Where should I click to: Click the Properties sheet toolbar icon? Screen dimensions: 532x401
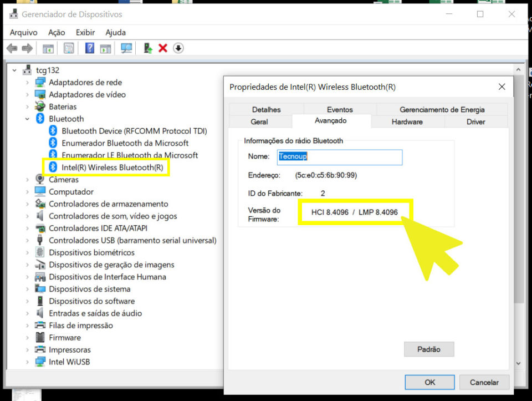click(x=69, y=48)
